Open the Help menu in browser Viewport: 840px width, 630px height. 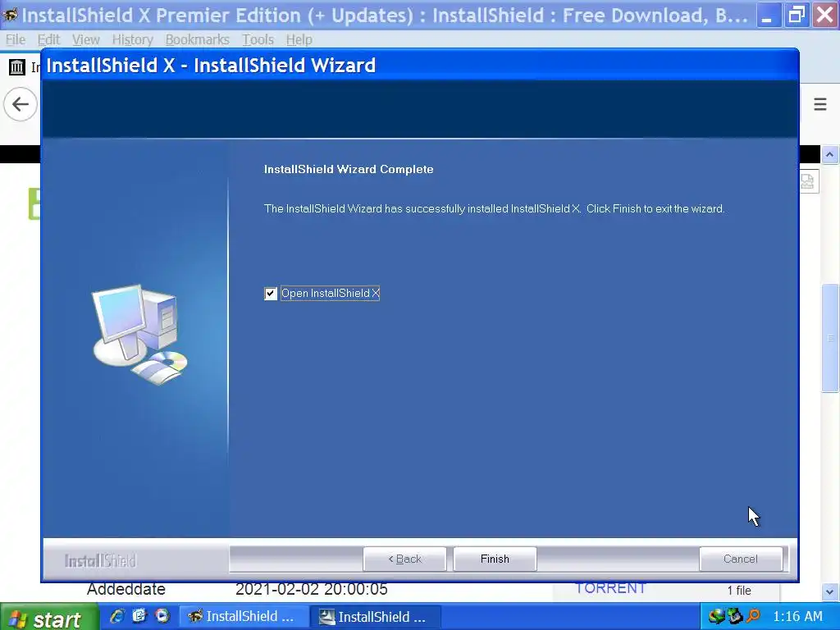pos(299,39)
